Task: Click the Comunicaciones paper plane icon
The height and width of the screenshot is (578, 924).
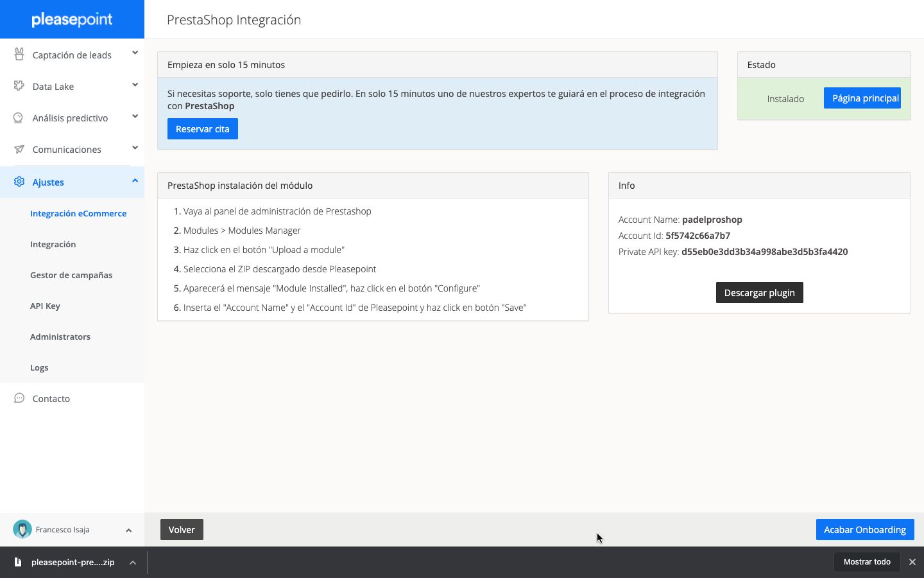Action: click(x=19, y=149)
